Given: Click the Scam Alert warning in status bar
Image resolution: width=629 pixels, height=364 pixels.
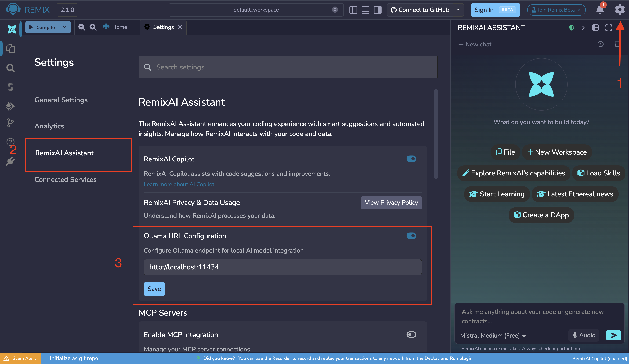Looking at the screenshot, I should 20,358.
